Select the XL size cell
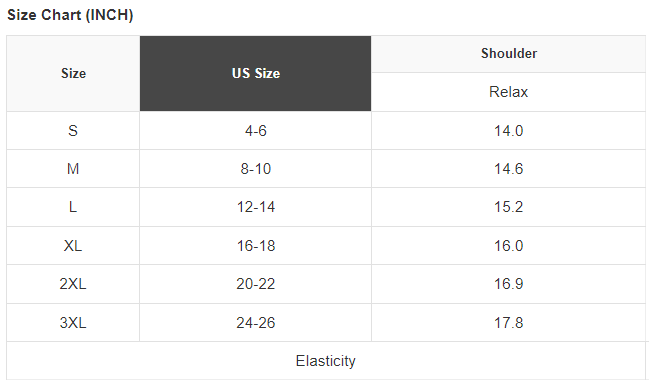The height and width of the screenshot is (381, 649). (x=73, y=246)
